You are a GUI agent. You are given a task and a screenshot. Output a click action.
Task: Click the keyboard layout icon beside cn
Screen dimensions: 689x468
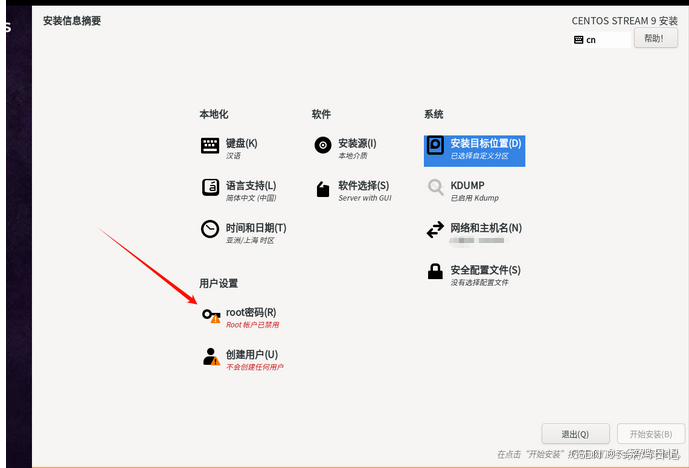coord(579,40)
